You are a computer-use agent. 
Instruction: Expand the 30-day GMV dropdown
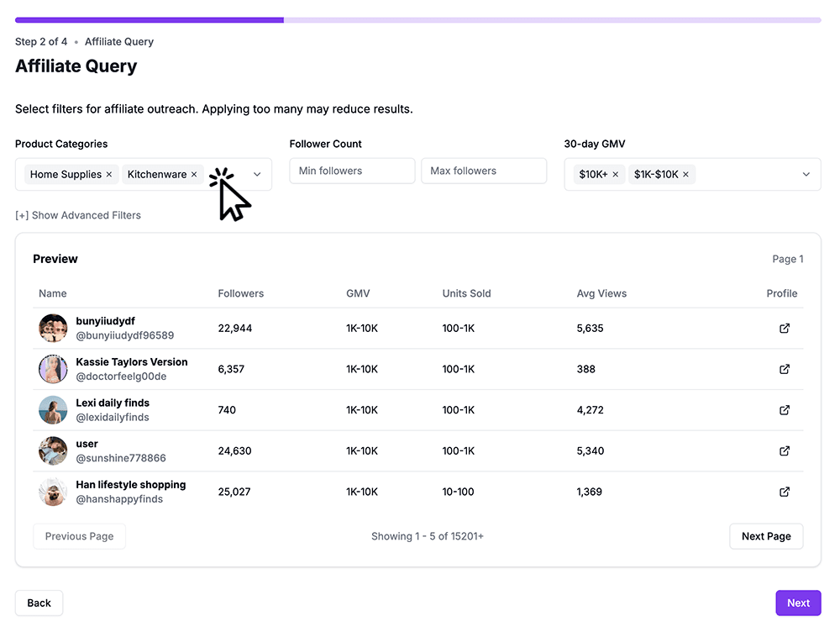[806, 175]
